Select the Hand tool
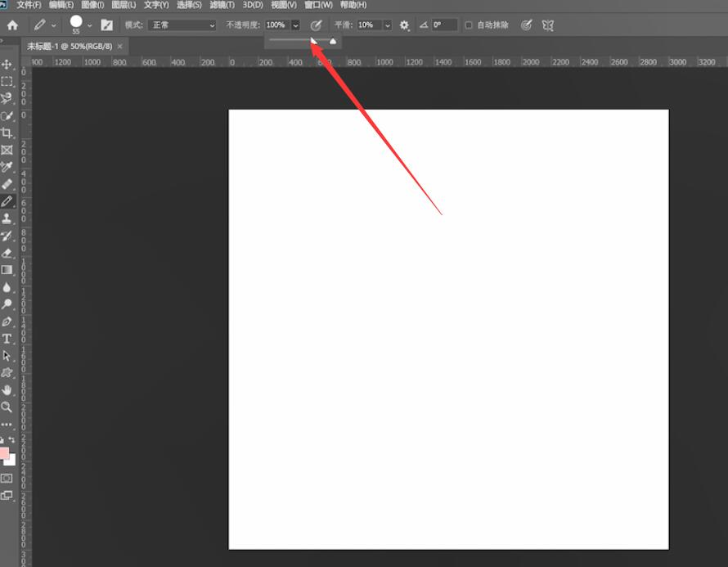This screenshot has width=728, height=567. (7, 390)
